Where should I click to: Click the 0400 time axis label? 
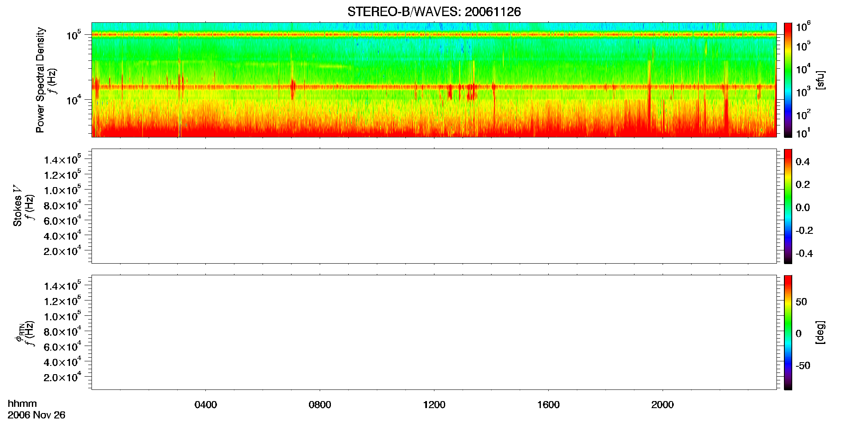coord(206,405)
